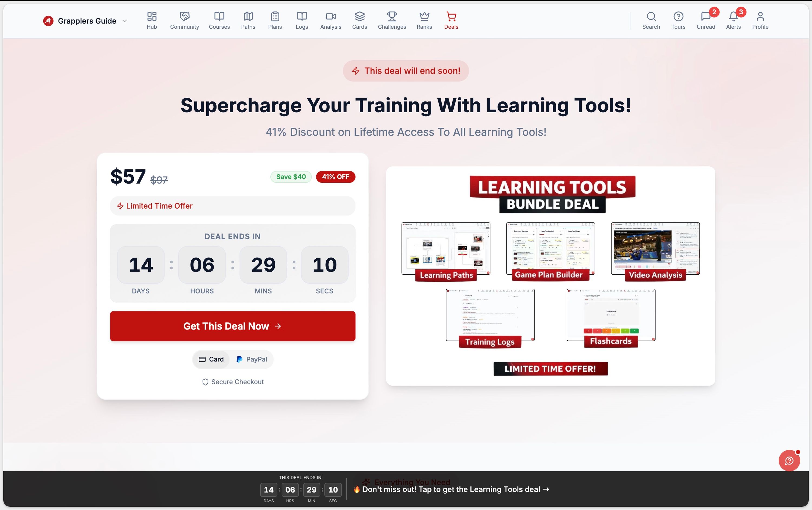View Unread messages icon
This screenshot has height=510, width=812.
tap(706, 16)
